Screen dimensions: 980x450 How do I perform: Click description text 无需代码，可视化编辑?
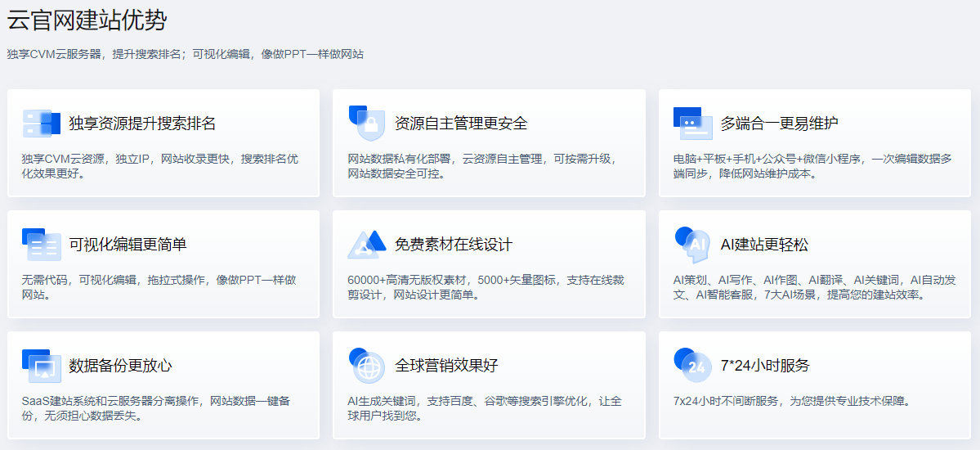(x=159, y=287)
